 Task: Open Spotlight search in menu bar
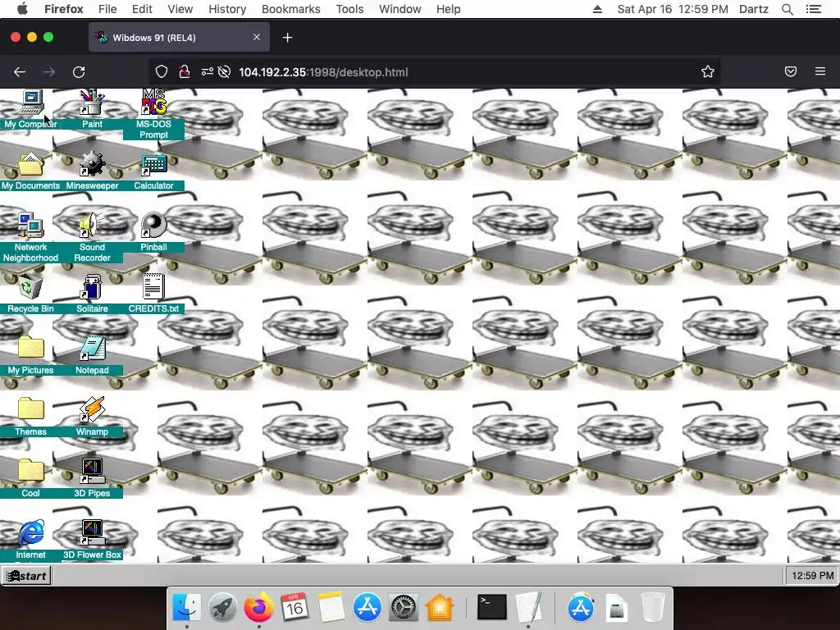787,9
